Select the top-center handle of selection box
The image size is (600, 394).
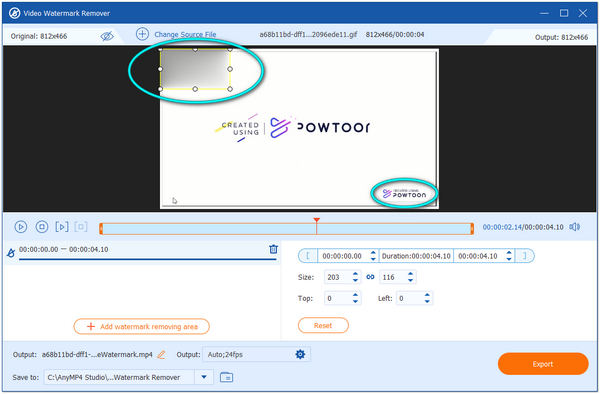click(x=195, y=49)
